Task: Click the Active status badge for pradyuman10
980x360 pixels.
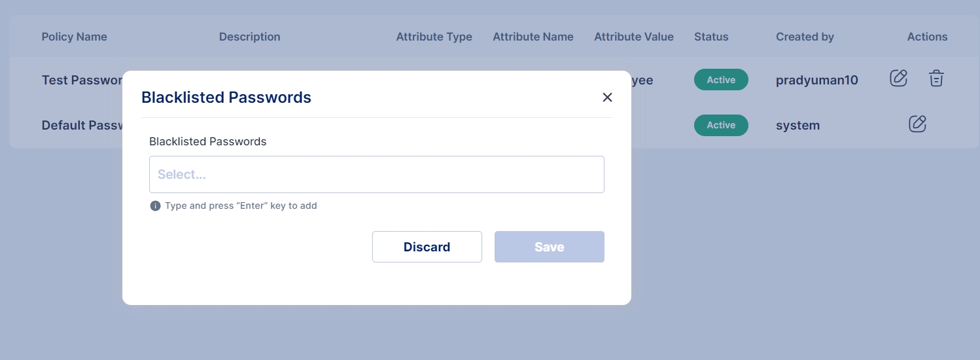Action: tap(721, 80)
